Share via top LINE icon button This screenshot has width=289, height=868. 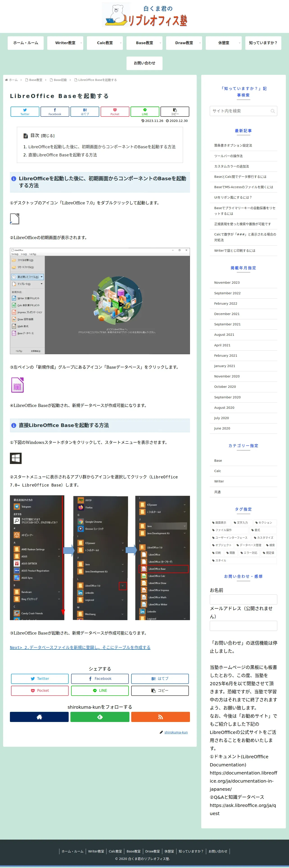coord(145,112)
